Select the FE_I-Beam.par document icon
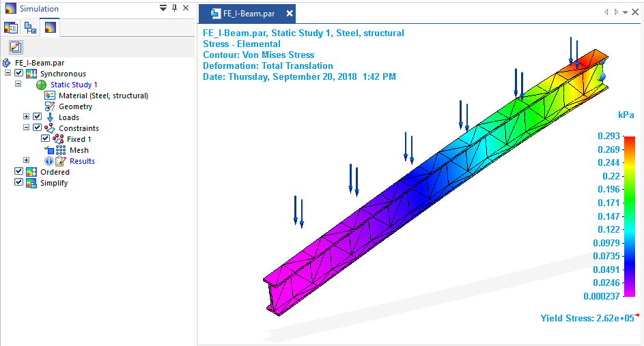Viewport: 644px width, 346px height. pos(8,63)
